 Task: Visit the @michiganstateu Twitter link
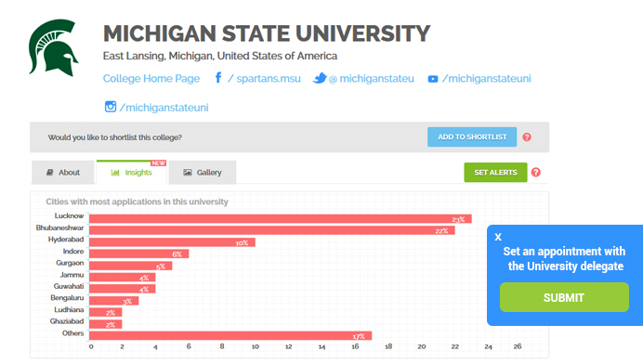pos(372,78)
